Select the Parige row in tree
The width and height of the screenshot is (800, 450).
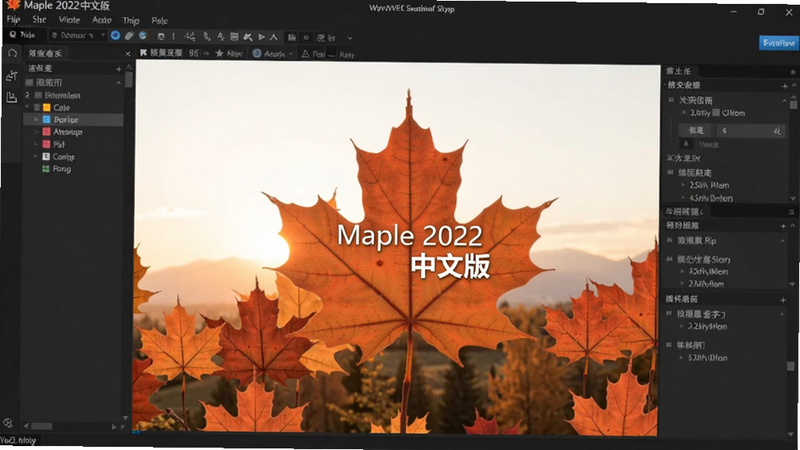pos(73,120)
